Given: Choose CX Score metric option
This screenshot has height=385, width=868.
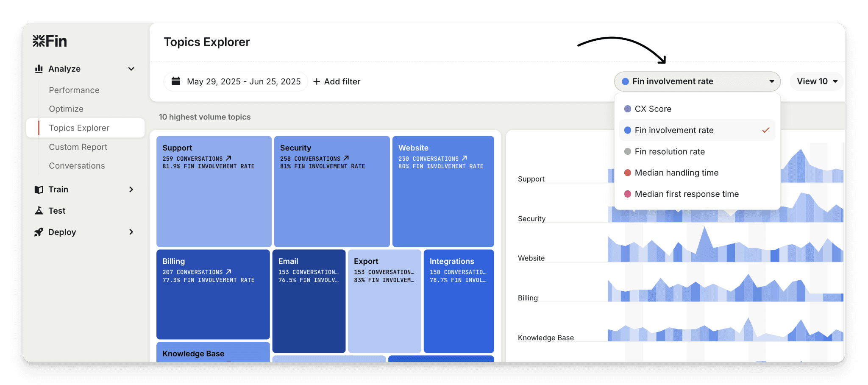Looking at the screenshot, I should point(697,109).
